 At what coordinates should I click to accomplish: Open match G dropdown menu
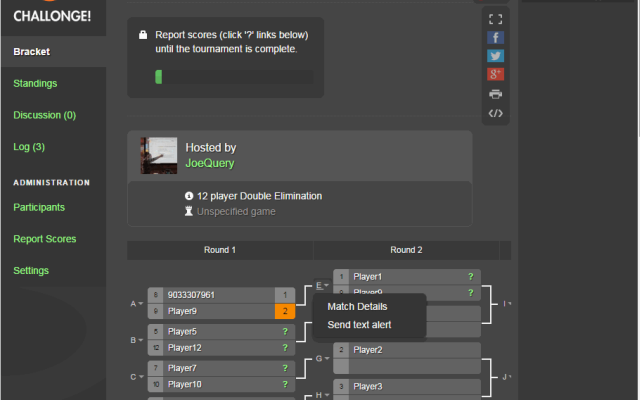[x=325, y=357]
